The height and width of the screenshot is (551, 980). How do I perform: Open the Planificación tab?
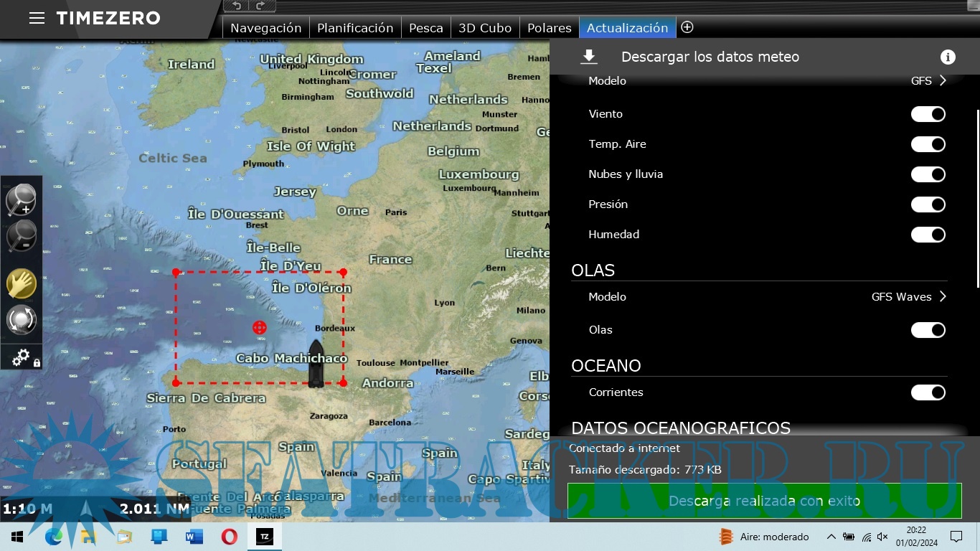pos(355,28)
